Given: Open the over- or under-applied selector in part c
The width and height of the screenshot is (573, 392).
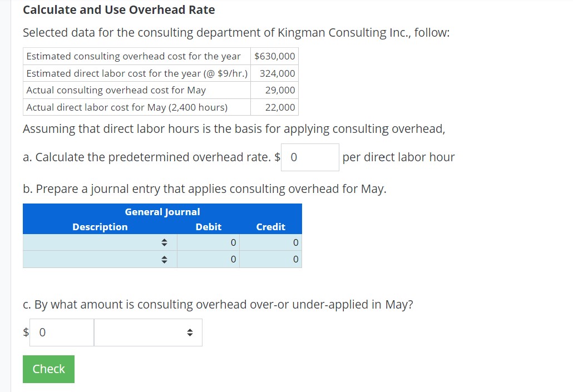Looking at the screenshot, I should pyautogui.click(x=147, y=332).
